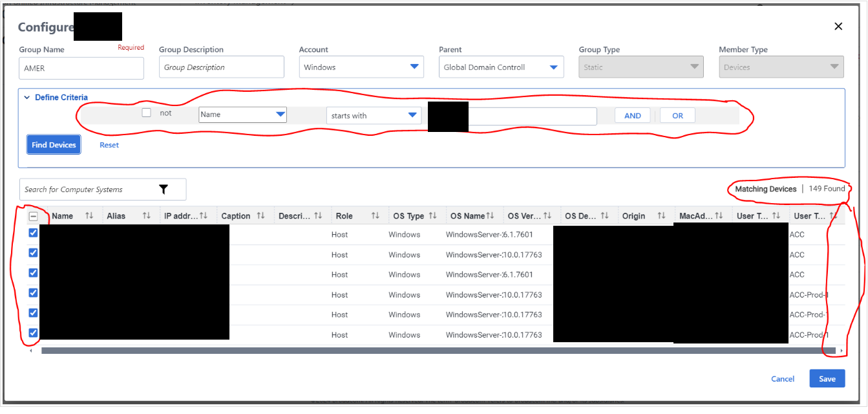
Task: Sort by Caption column sort arrows
Action: [x=260, y=216]
